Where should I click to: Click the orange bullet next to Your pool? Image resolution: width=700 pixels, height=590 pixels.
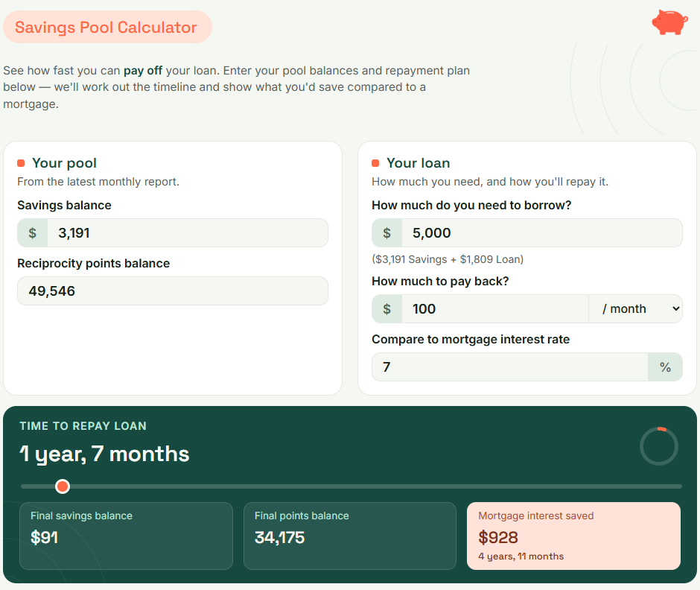[21, 163]
